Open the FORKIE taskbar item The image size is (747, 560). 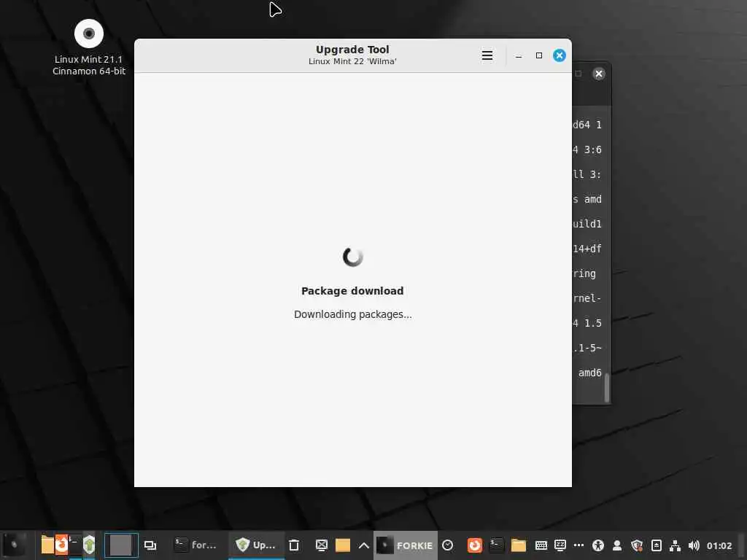(x=406, y=545)
